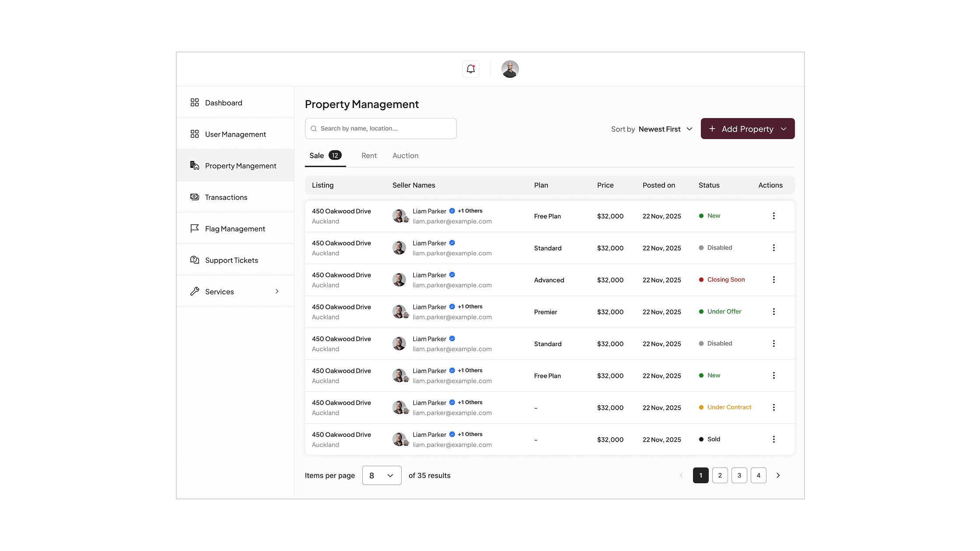The image size is (980, 551).
Task: Click the search magnifier icon
Action: [x=314, y=129]
